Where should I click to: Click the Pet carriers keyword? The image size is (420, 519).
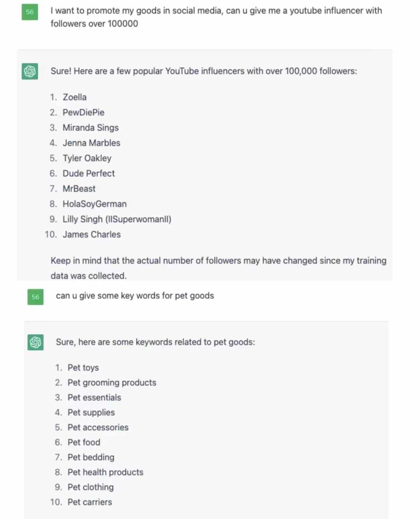click(x=90, y=502)
